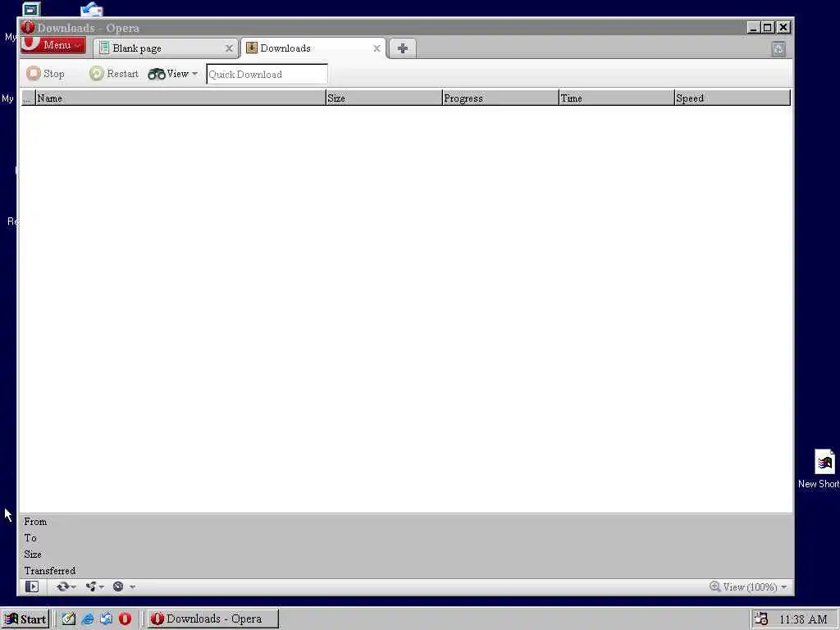Focus the Quick Download field
Viewport: 840px width, 630px height.
point(267,74)
